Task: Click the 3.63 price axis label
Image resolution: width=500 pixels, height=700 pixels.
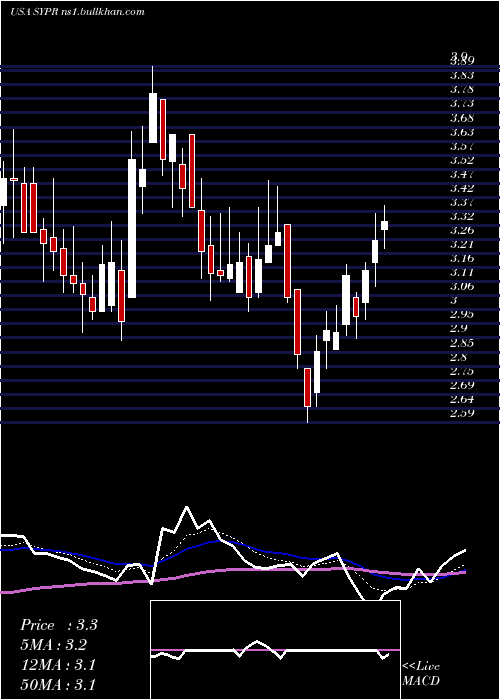Action: (462, 132)
